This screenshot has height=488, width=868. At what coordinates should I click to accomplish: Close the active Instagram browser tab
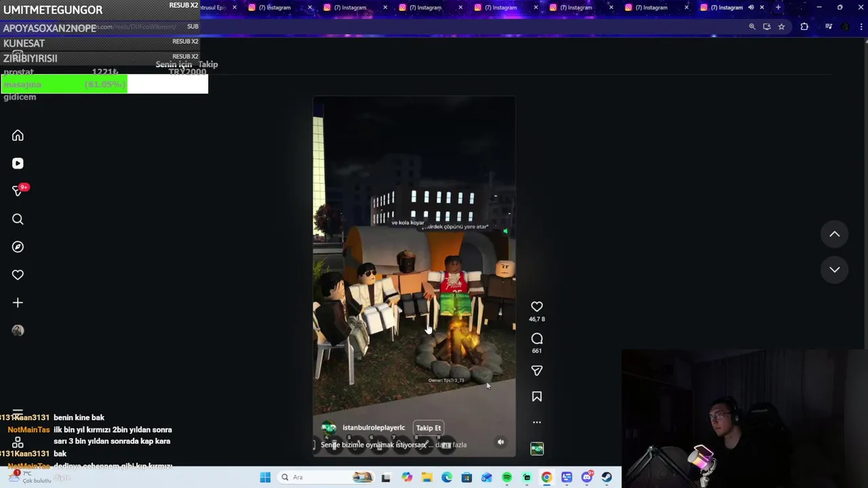point(762,7)
